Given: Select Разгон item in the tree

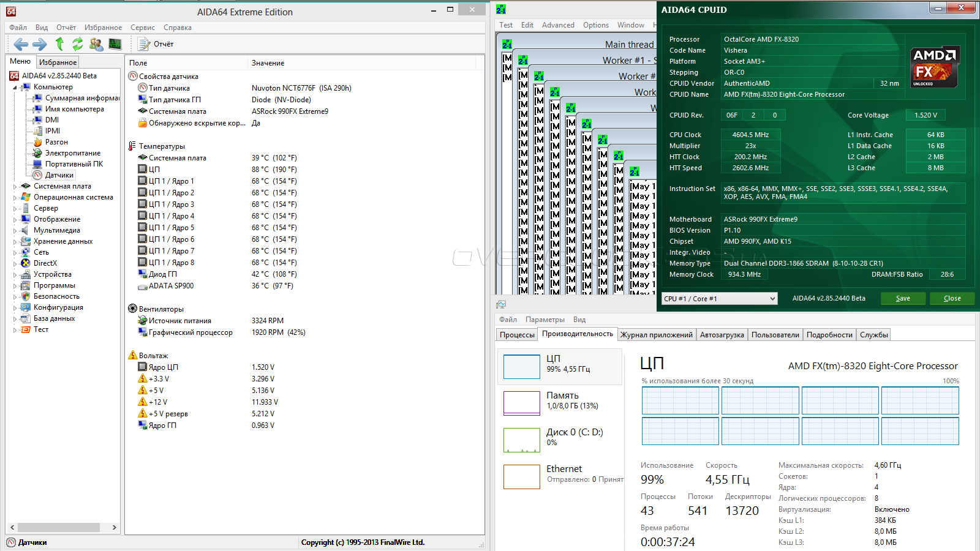Looking at the screenshot, I should coord(56,142).
